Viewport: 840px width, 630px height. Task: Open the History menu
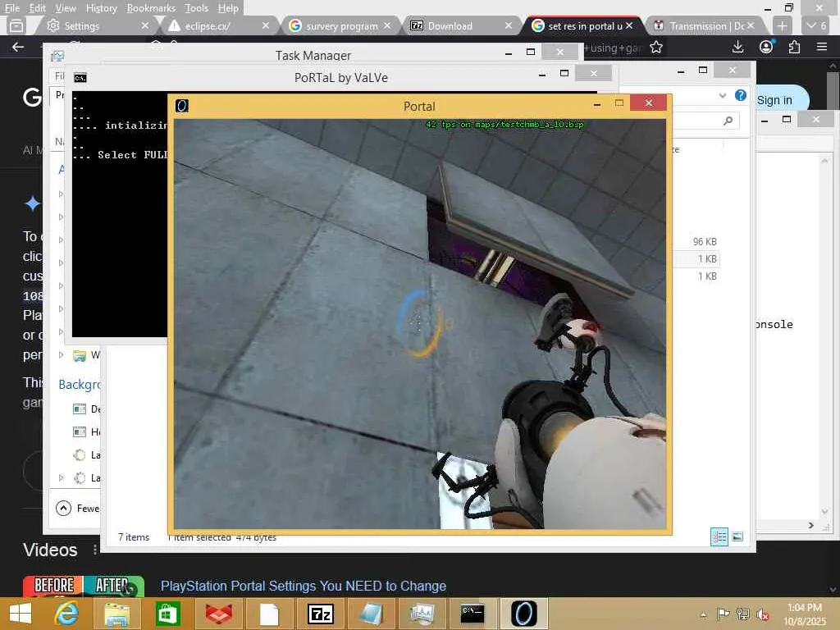(101, 8)
